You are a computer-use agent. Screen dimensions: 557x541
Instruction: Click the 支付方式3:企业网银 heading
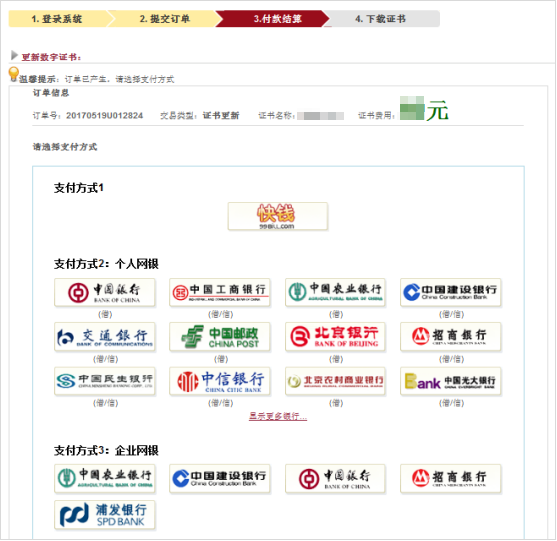point(106,450)
